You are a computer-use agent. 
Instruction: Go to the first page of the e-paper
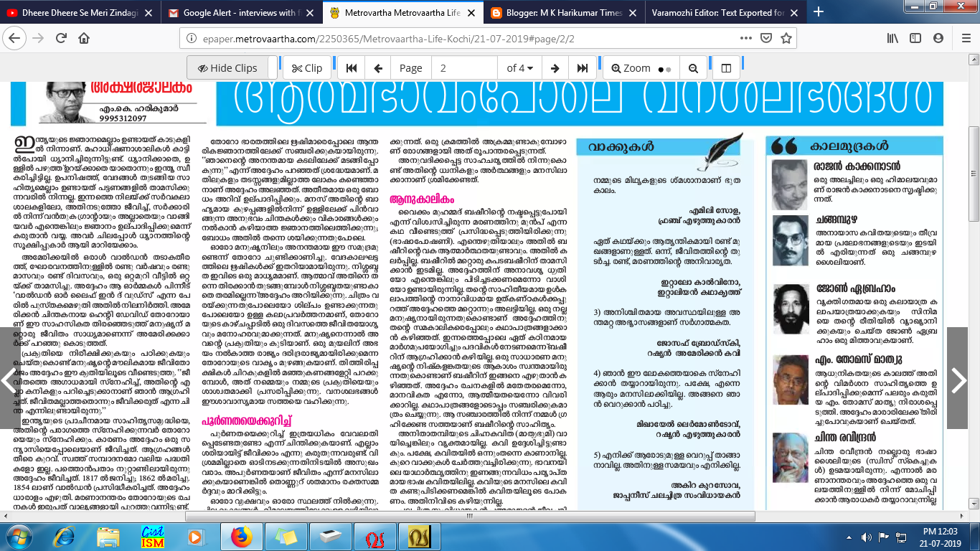pos(352,68)
